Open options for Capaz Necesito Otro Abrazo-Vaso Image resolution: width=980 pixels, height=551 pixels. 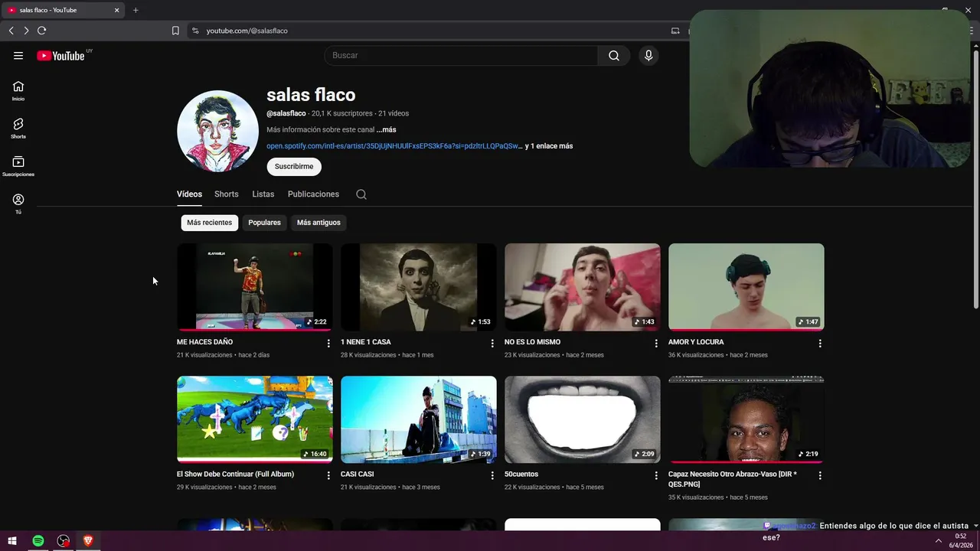(x=820, y=475)
